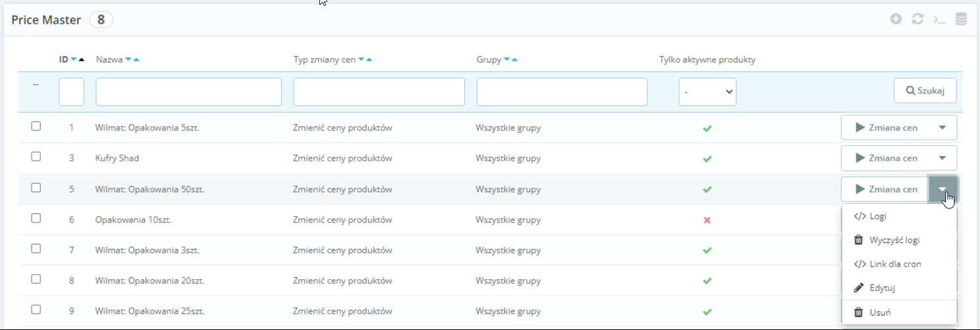Refresh the Price Master list

(x=917, y=19)
